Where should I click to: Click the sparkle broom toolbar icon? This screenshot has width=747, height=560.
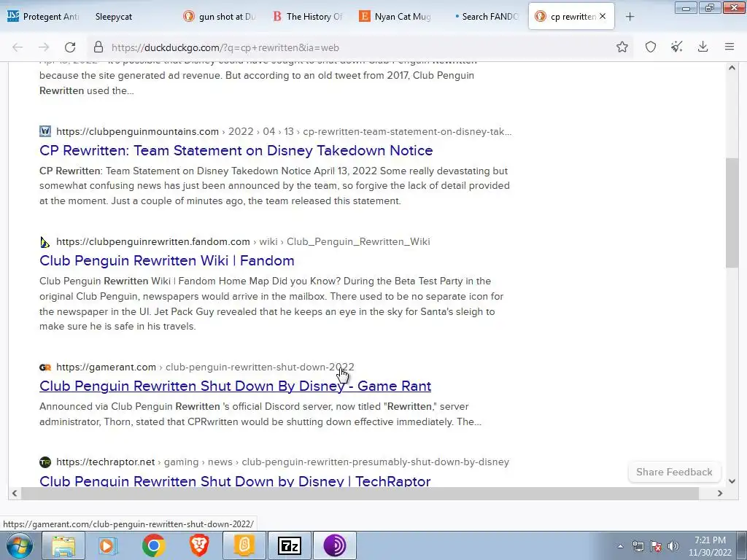coord(676,47)
